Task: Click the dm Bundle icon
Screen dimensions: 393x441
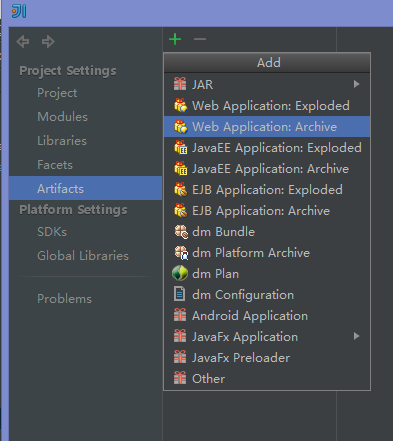Action: 181,232
